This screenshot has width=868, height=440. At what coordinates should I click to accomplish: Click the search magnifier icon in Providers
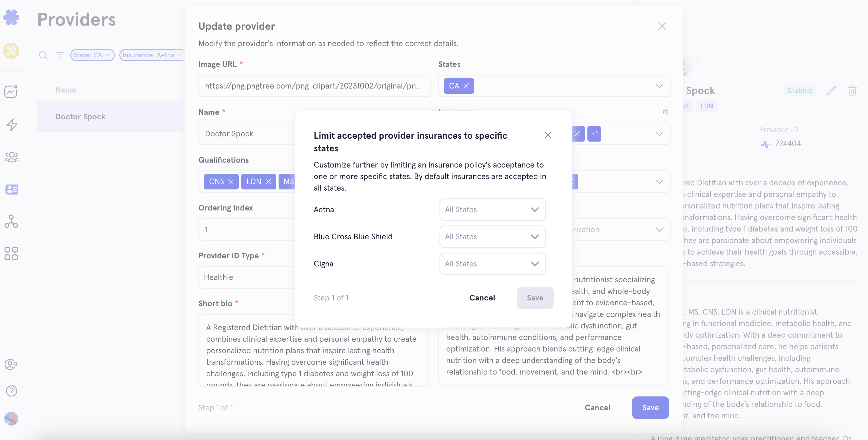point(43,55)
